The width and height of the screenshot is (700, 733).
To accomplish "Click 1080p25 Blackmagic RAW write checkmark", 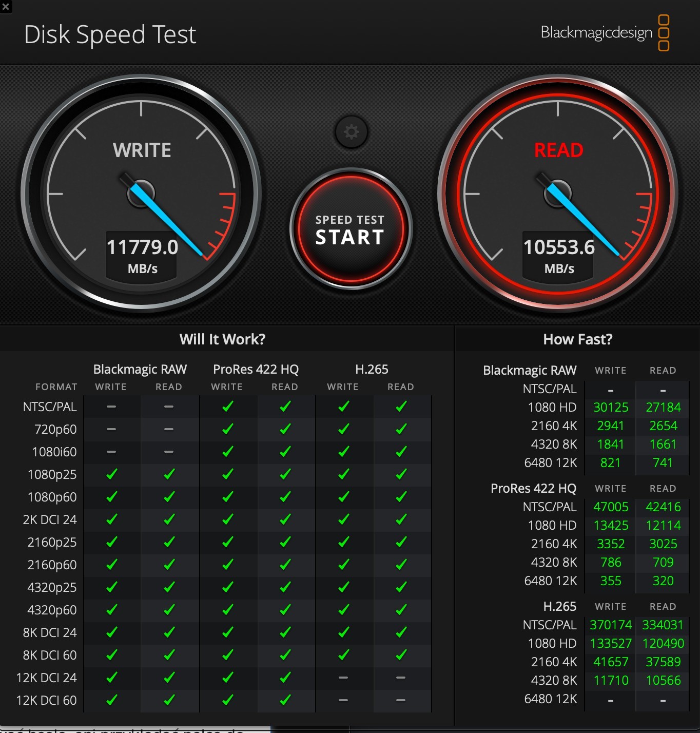I will pyautogui.click(x=111, y=474).
